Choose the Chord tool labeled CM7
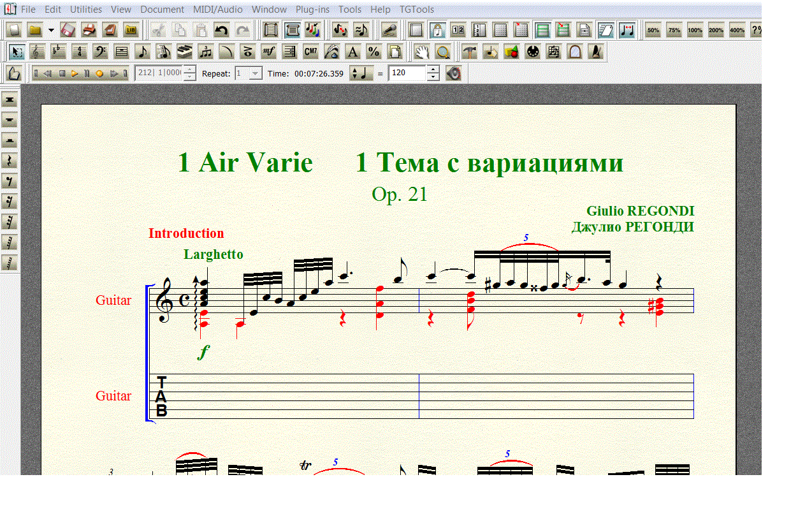812x521 pixels. [x=310, y=52]
